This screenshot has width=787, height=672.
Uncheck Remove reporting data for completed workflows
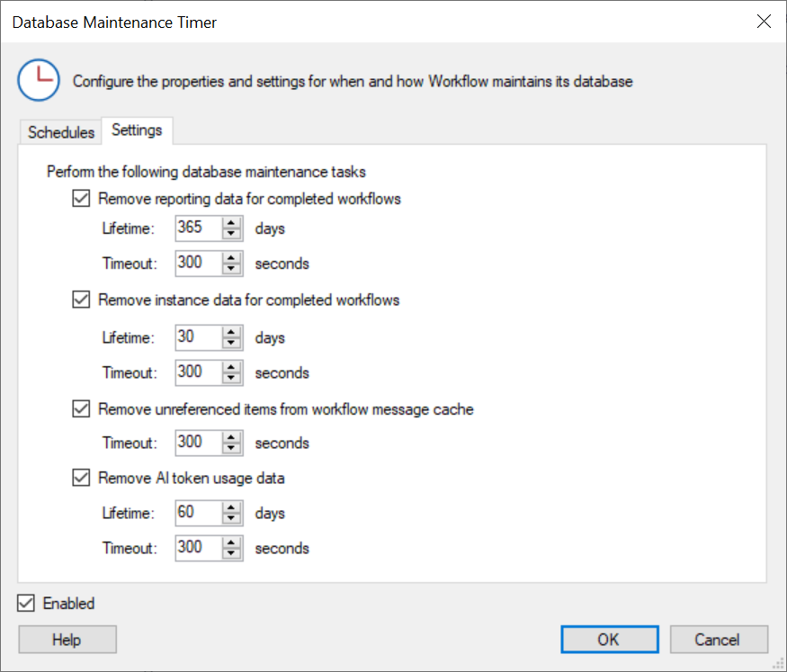(82, 199)
